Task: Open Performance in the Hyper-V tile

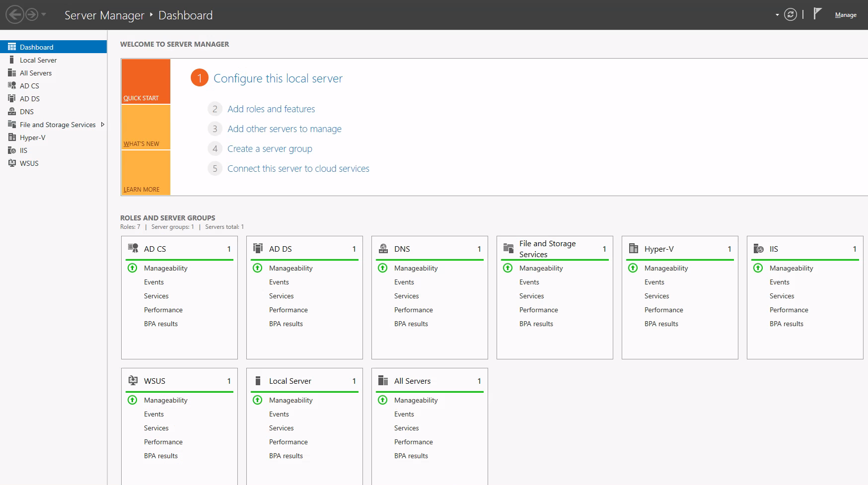Action: [664, 310]
